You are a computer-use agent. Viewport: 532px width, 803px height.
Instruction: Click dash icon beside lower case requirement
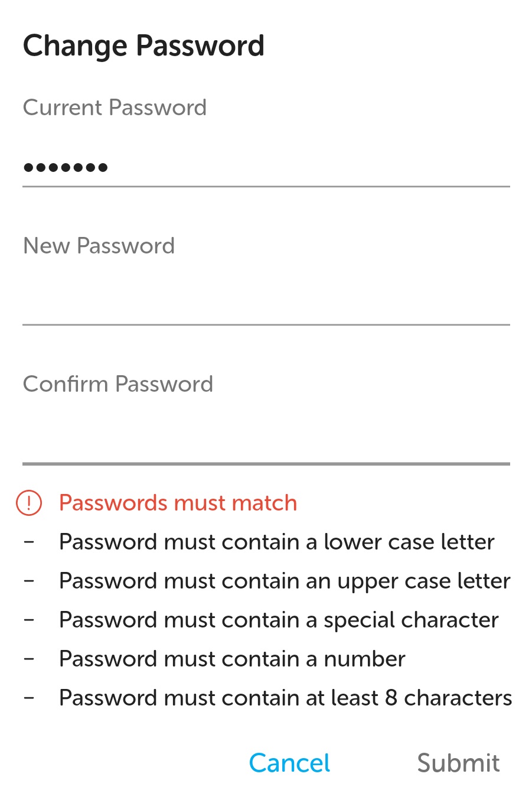[x=29, y=541]
